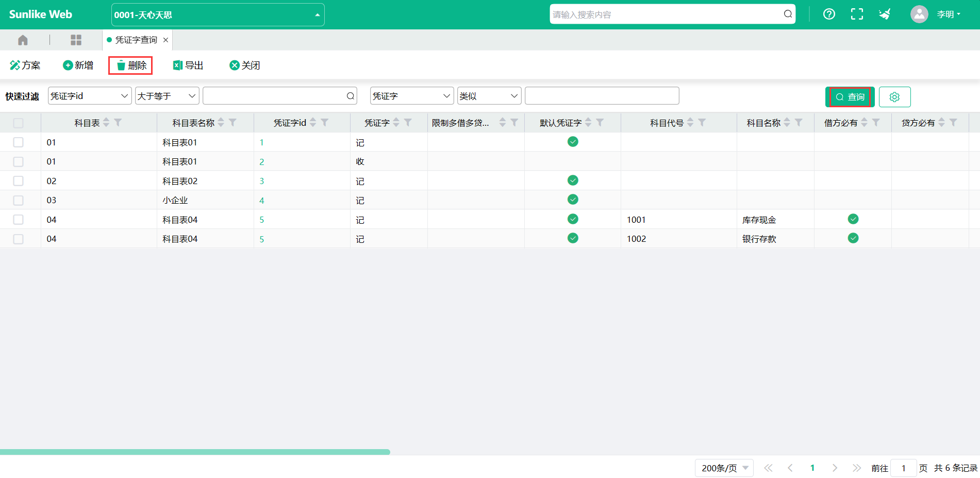Open the company selector 0001-天心天思
This screenshot has width=980, height=478.
click(218, 14)
